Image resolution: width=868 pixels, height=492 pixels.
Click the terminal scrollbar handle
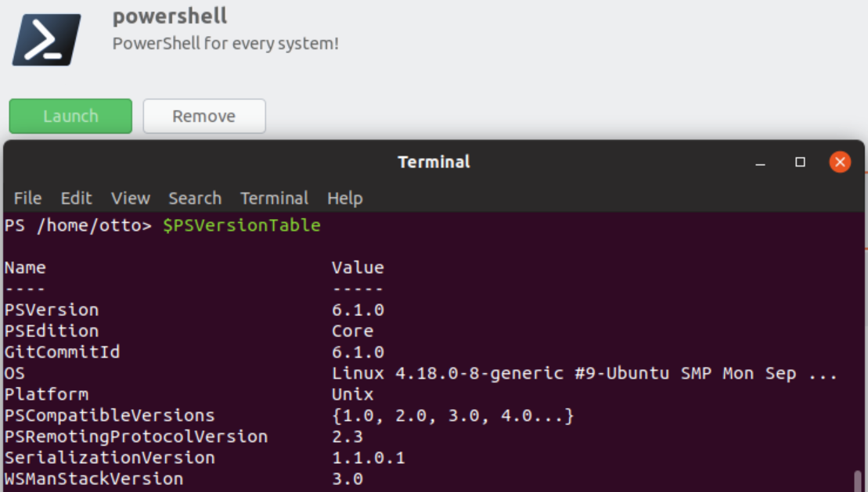tap(858, 481)
